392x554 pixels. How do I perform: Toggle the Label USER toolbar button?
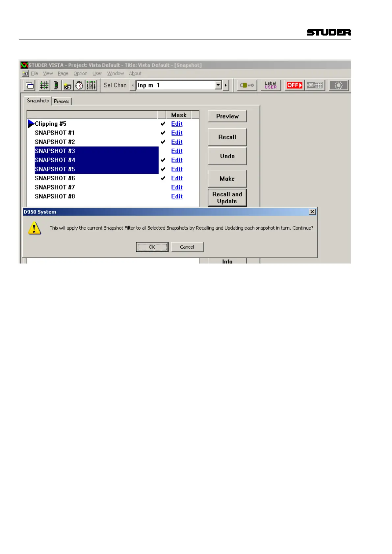click(271, 86)
